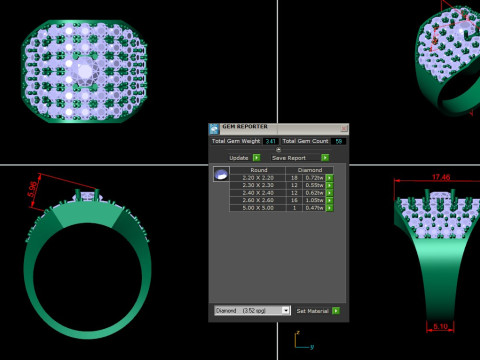Click the weight cell 0.55tw
The image size is (480, 360).
coord(314,185)
